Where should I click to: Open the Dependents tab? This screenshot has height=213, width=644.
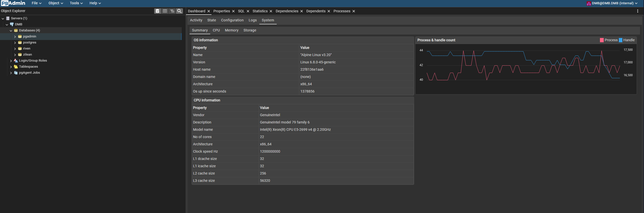pos(316,11)
